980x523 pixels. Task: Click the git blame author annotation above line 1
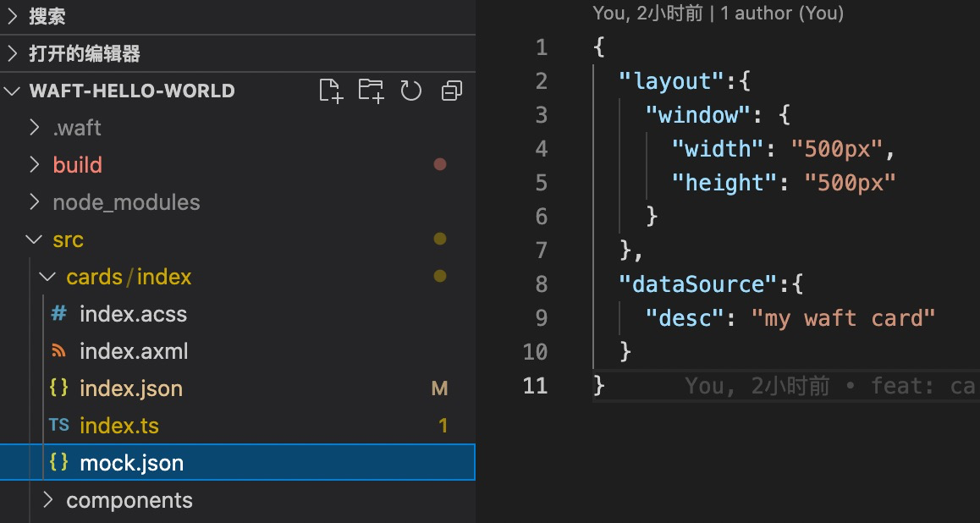(718, 14)
